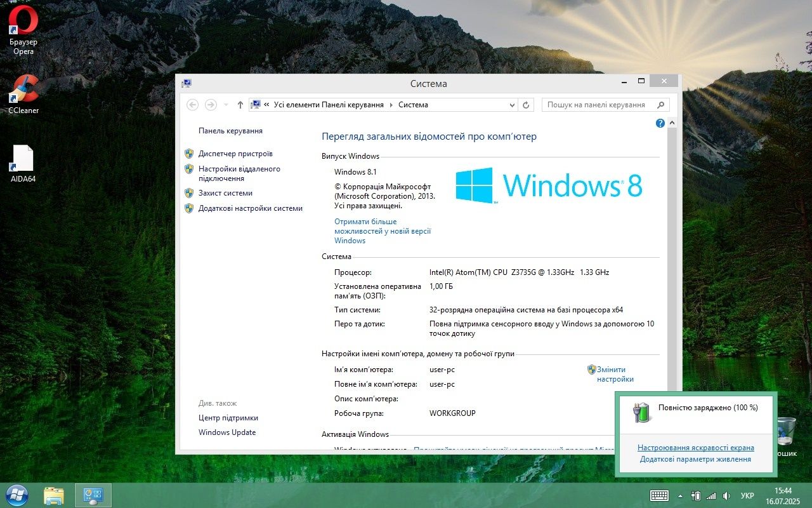
Task: Open the touch keyboard from the taskbar
Action: click(659, 496)
